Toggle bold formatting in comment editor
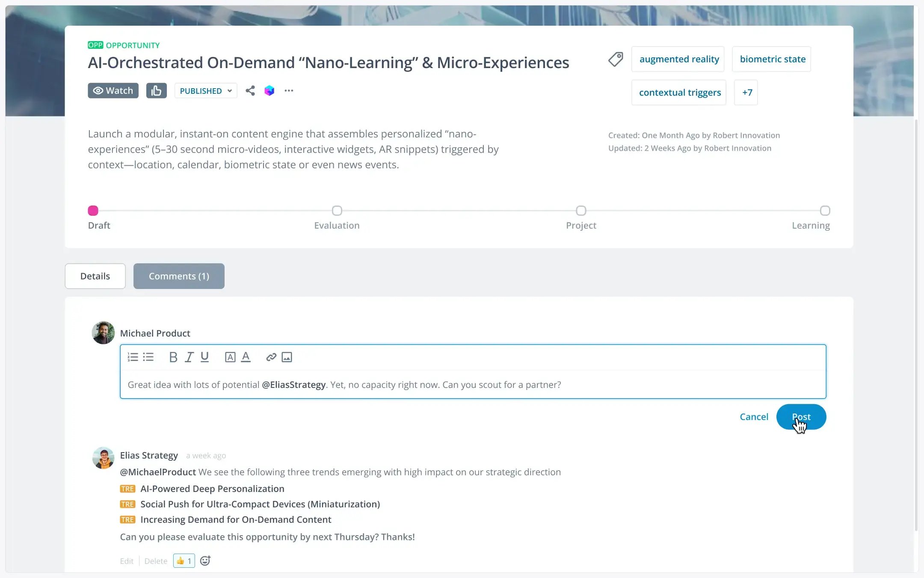Viewport: 924px width, 578px height. click(x=173, y=357)
